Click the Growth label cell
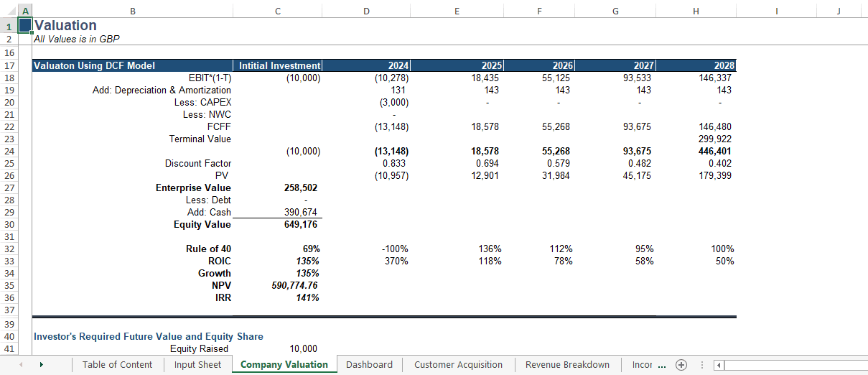Viewport: 868px width, 375px height. pos(215,273)
